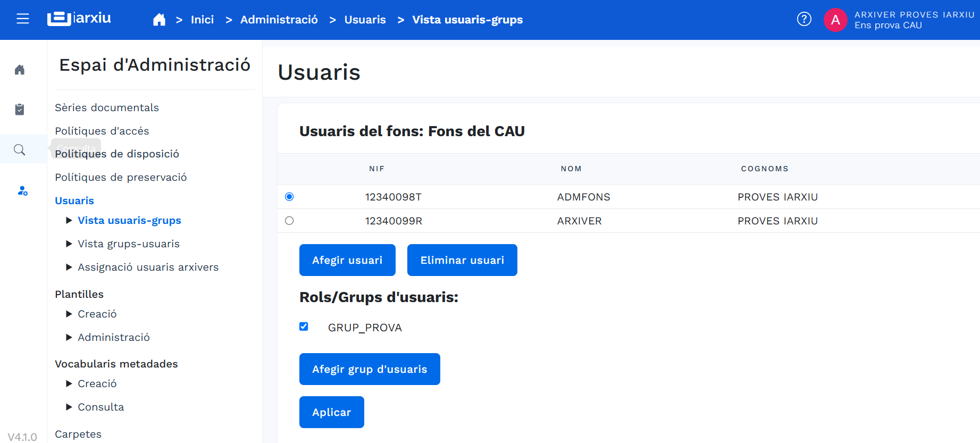Uncheck the GRUP_PROVA checkbox
Image resolution: width=980 pixels, height=443 pixels.
(x=304, y=327)
